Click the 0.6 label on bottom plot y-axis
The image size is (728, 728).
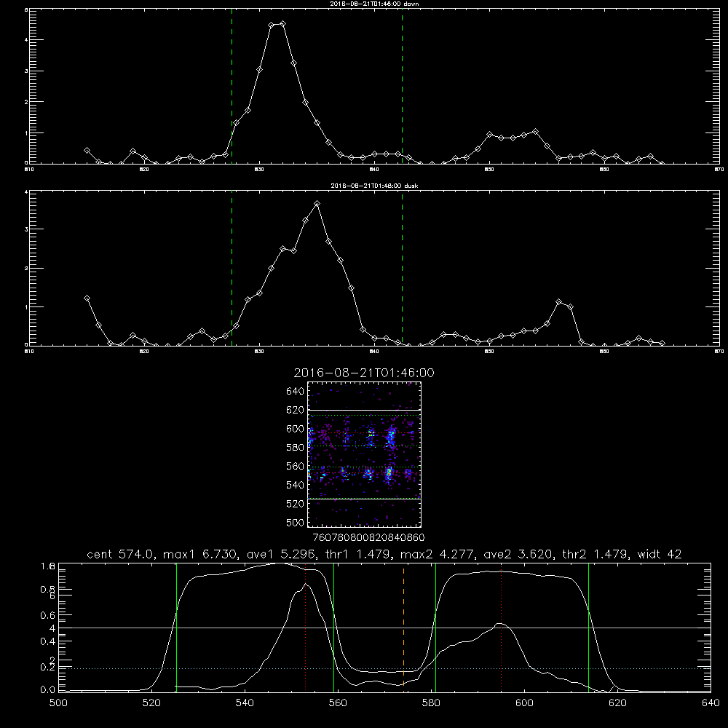coord(48,615)
